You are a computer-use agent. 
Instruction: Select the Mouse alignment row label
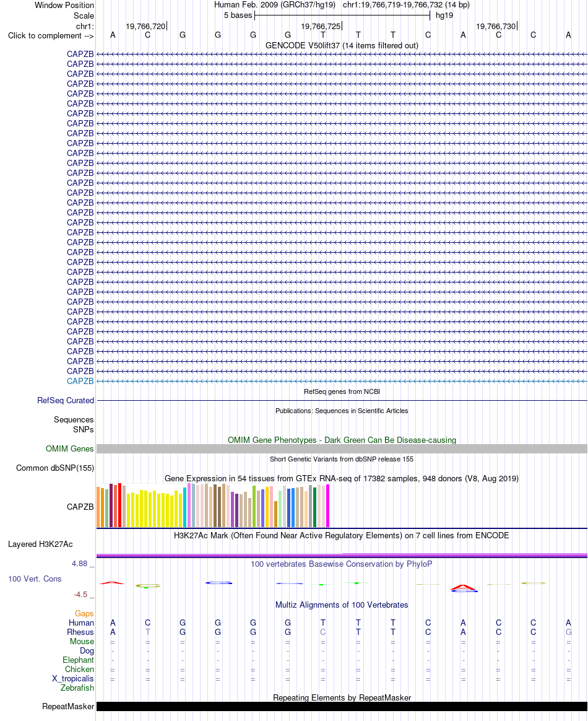[82, 642]
